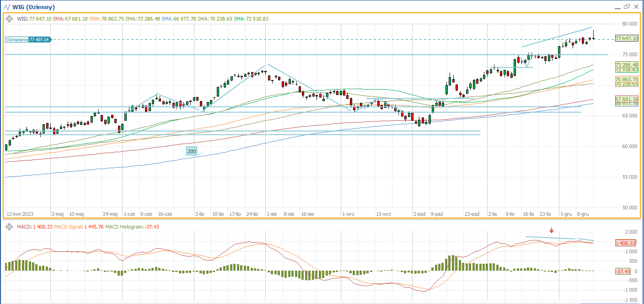
Task: Restore down the WIG chart window
Action: [x=626, y=7]
